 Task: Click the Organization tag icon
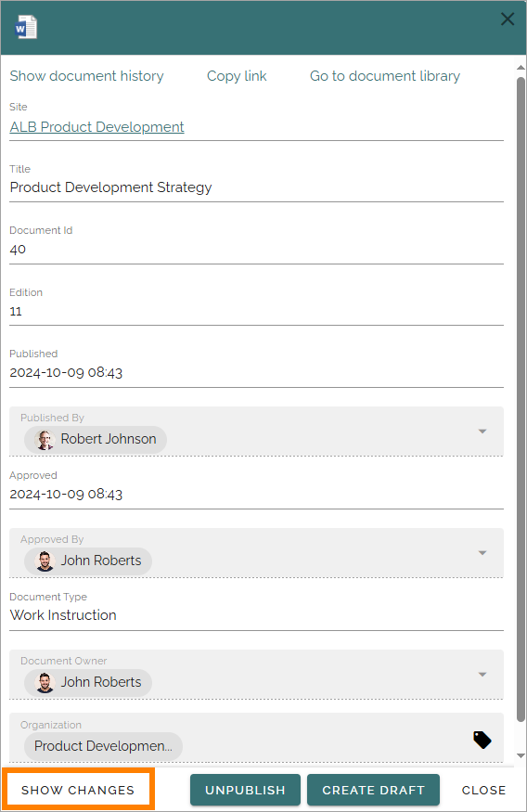pyautogui.click(x=482, y=740)
